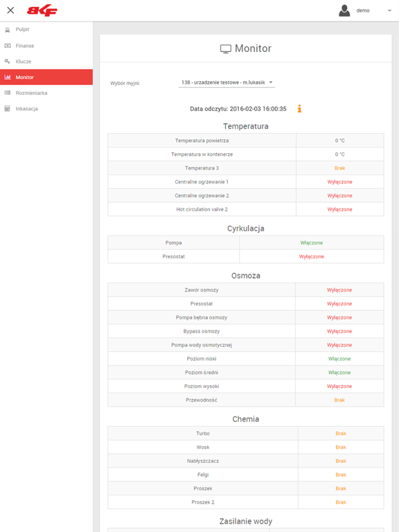Click the Inkasacja calculator icon
The image size is (399, 532).
(8, 109)
